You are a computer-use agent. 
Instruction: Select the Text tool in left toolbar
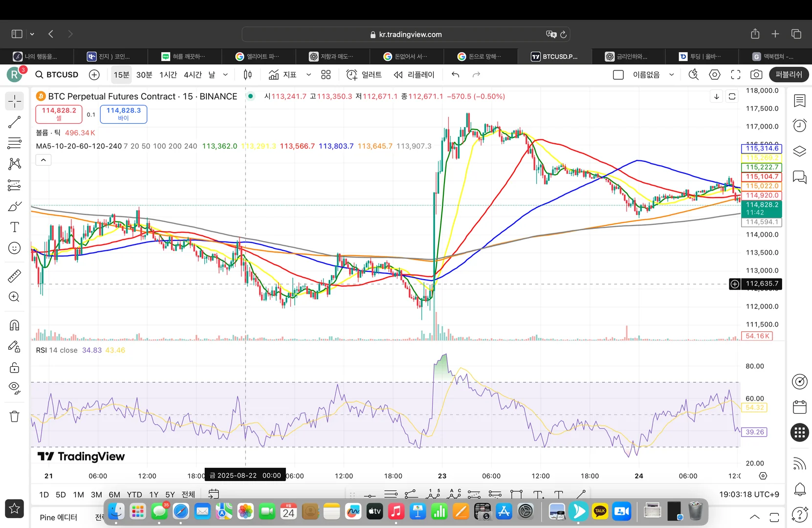click(15, 227)
